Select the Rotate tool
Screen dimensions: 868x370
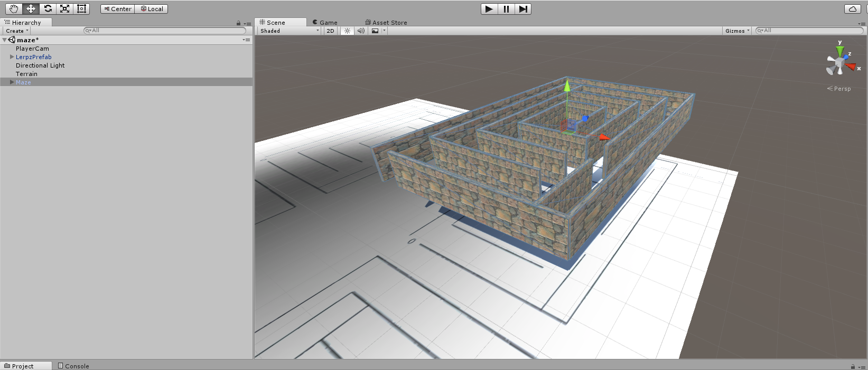48,8
